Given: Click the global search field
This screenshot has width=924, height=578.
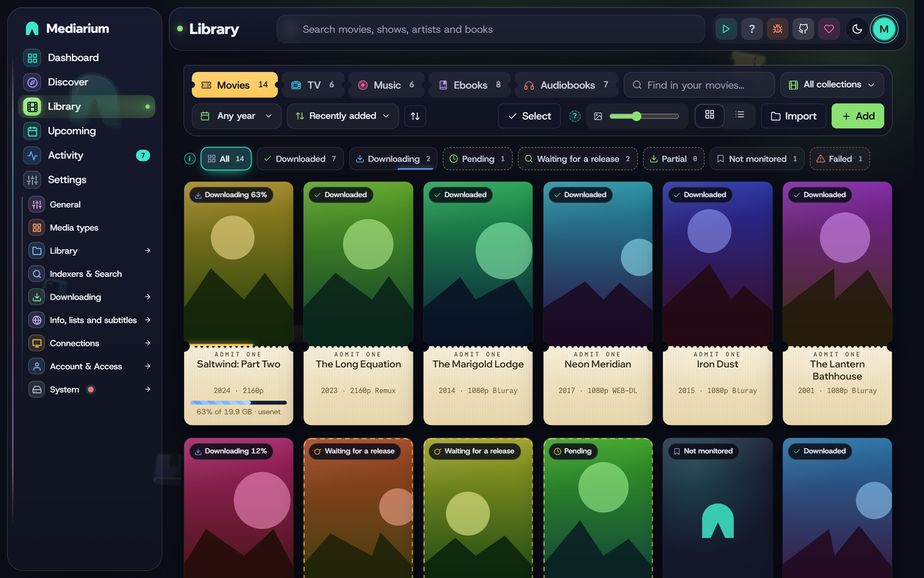Looking at the screenshot, I should 491,29.
